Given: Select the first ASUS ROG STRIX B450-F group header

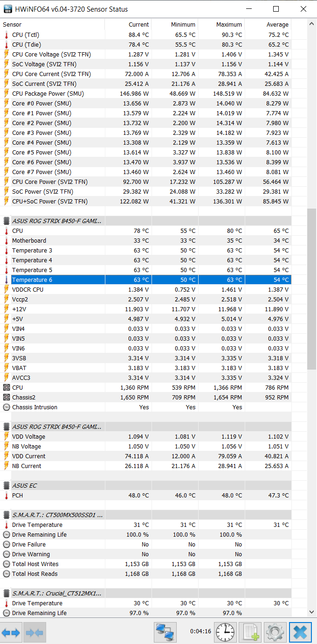Looking at the screenshot, I should (x=146, y=221).
